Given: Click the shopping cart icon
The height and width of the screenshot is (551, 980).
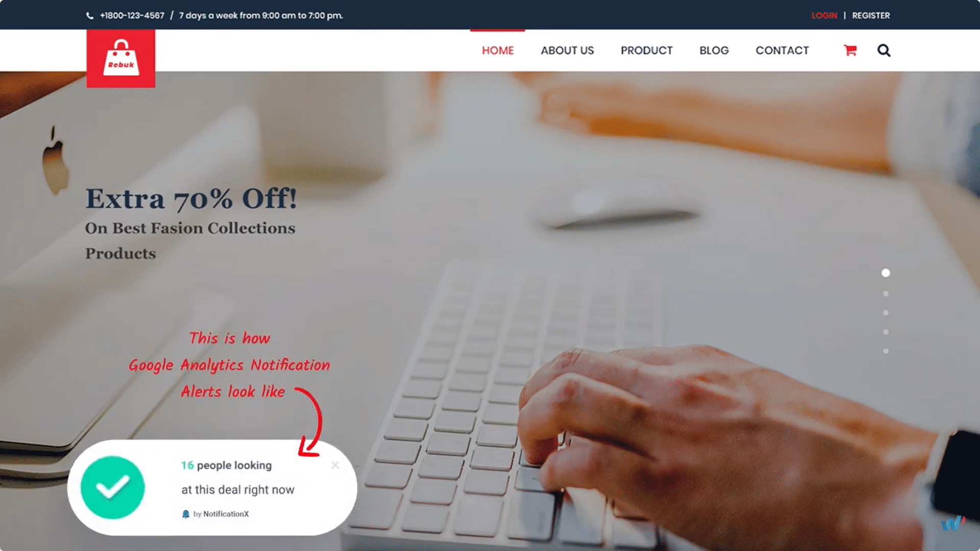Looking at the screenshot, I should [850, 50].
